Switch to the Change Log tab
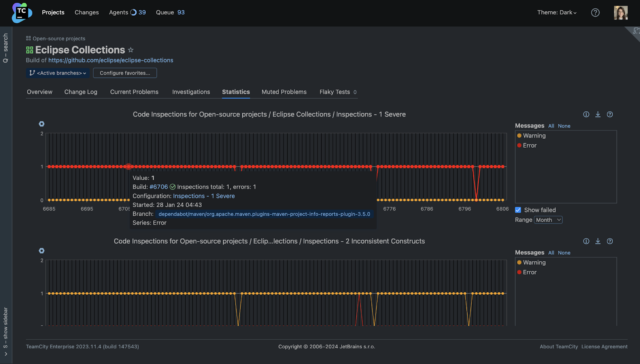This screenshot has height=364, width=640. click(x=81, y=92)
